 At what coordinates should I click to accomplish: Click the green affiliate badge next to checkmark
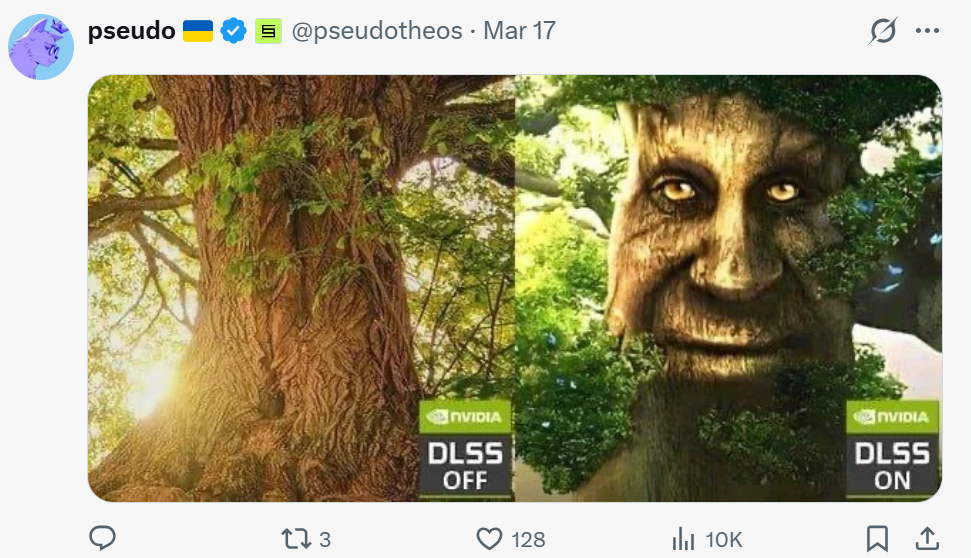pyautogui.click(x=267, y=32)
